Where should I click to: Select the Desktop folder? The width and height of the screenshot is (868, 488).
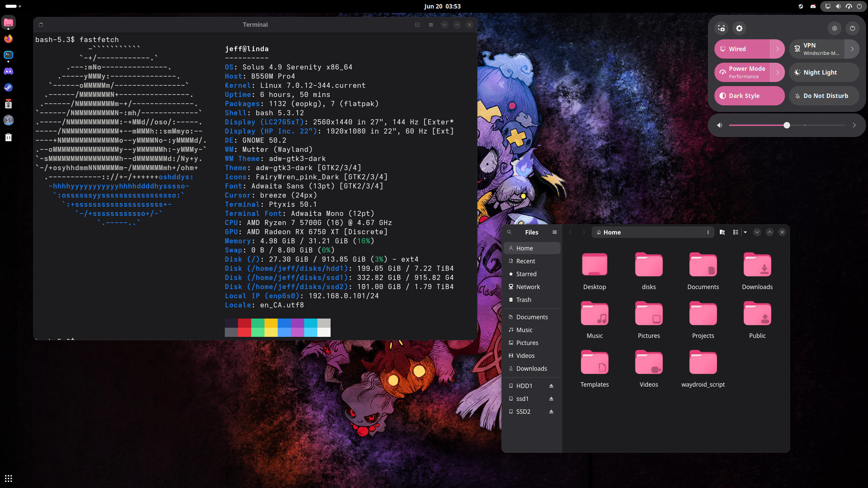tap(594, 271)
